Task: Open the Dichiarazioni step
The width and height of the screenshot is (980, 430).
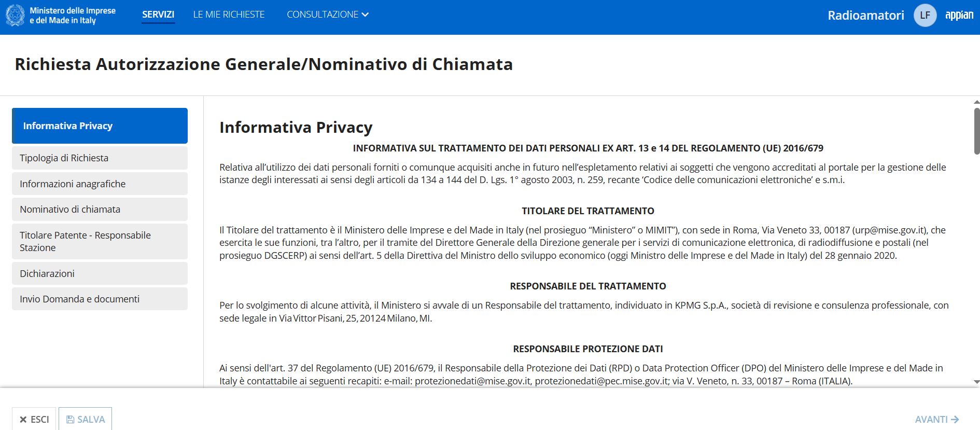Action: tap(100, 273)
